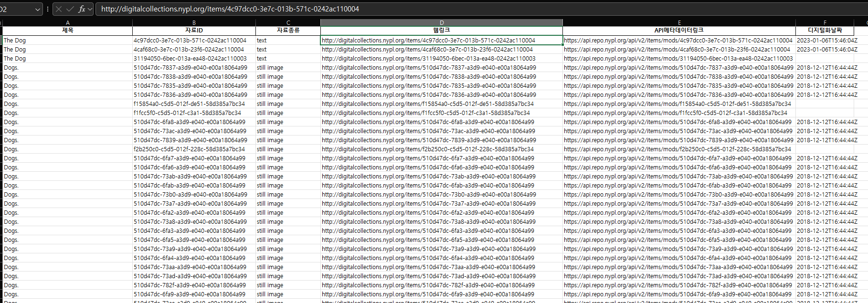
Task: Open API link for item 510d47dc-7837
Action: pyautogui.click(x=678, y=68)
